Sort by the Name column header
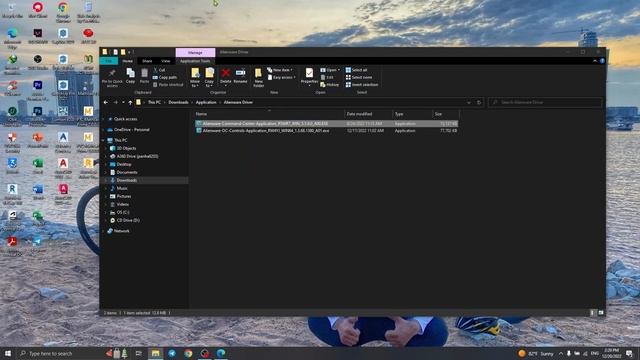Screen dimensions: 640x360 (x=269, y=114)
